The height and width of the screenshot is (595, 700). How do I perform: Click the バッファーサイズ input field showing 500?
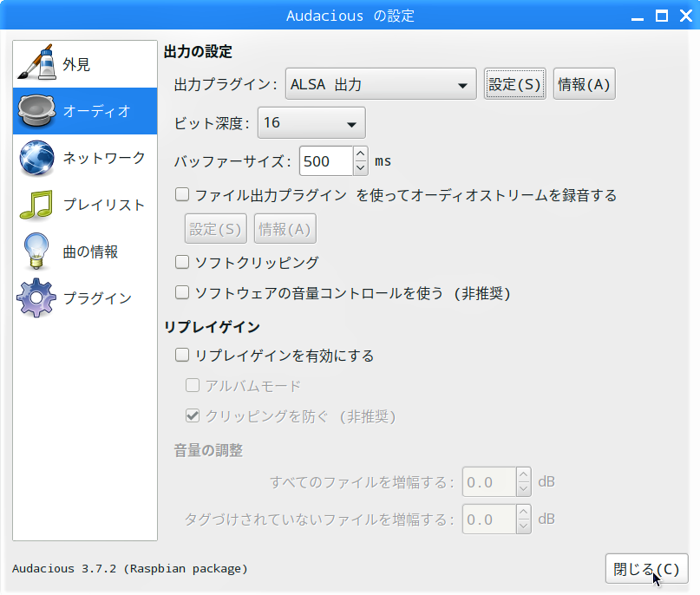(326, 161)
